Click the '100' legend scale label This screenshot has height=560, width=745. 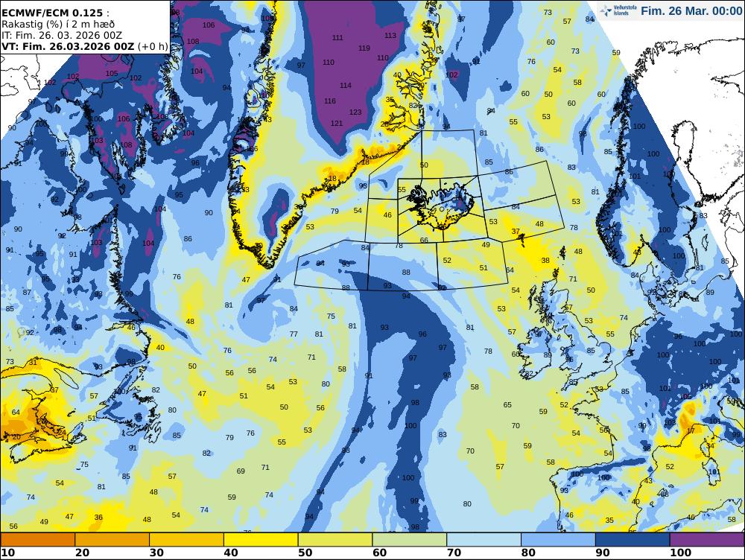[680, 553]
